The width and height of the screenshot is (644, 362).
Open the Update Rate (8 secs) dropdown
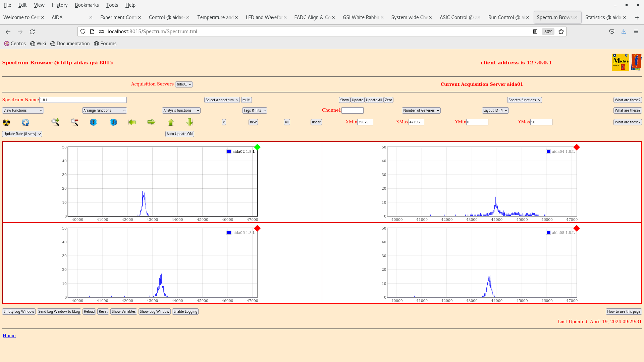pyautogui.click(x=22, y=134)
